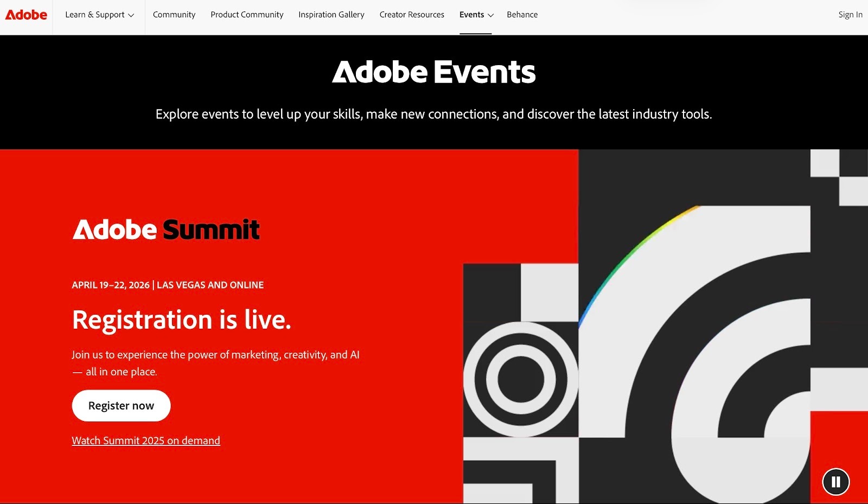Viewport: 868px width, 504px height.
Task: Open Watch Summit 2025 on demand link
Action: [146, 441]
